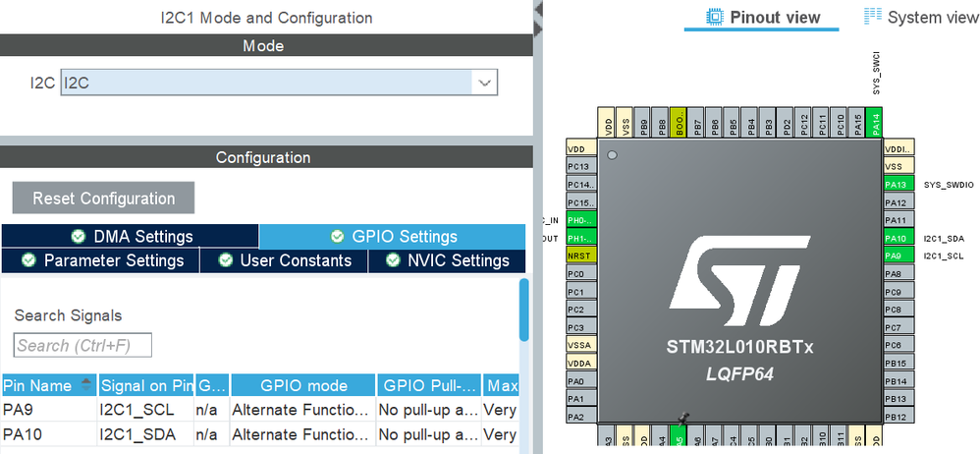Click pin PA9 on the chip
The height and width of the screenshot is (454, 980).
pos(899,255)
